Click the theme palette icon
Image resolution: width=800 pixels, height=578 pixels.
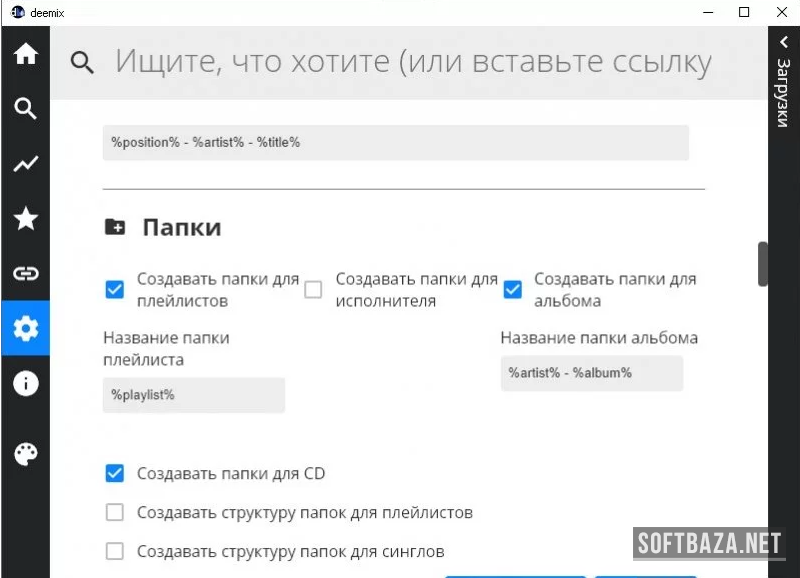tap(25, 455)
